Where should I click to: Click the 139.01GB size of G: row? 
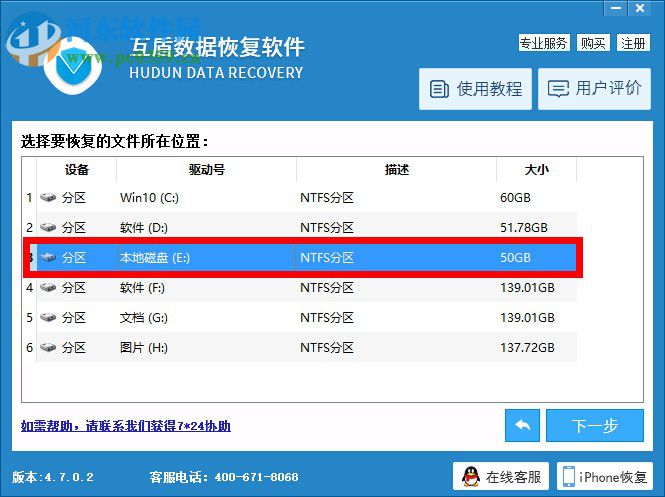tap(527, 318)
